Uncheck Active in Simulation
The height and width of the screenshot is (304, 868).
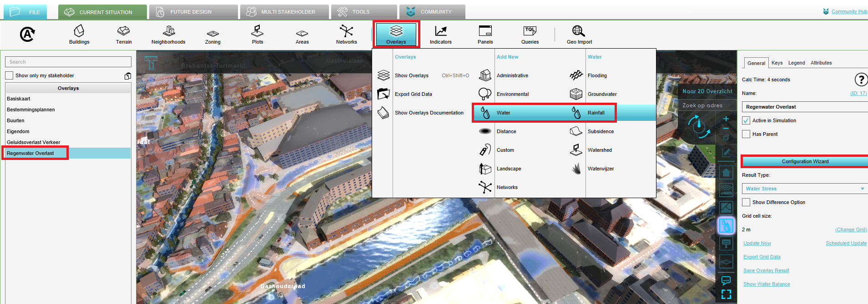tap(746, 120)
